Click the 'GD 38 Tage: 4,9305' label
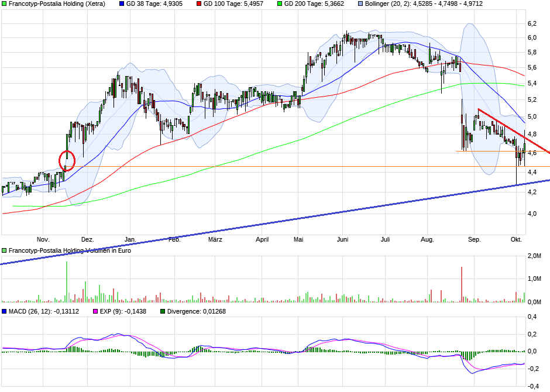 coord(154,4)
